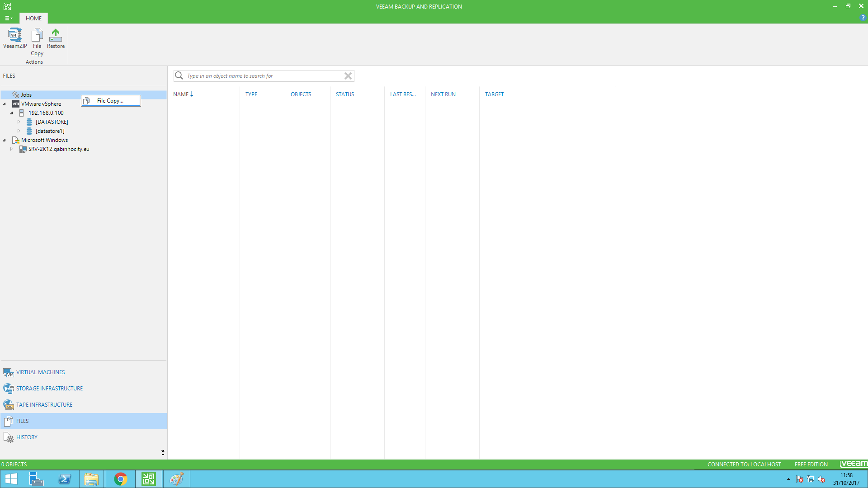Launch PowerShell from the taskbar
The height and width of the screenshot is (488, 868).
pyautogui.click(x=65, y=479)
